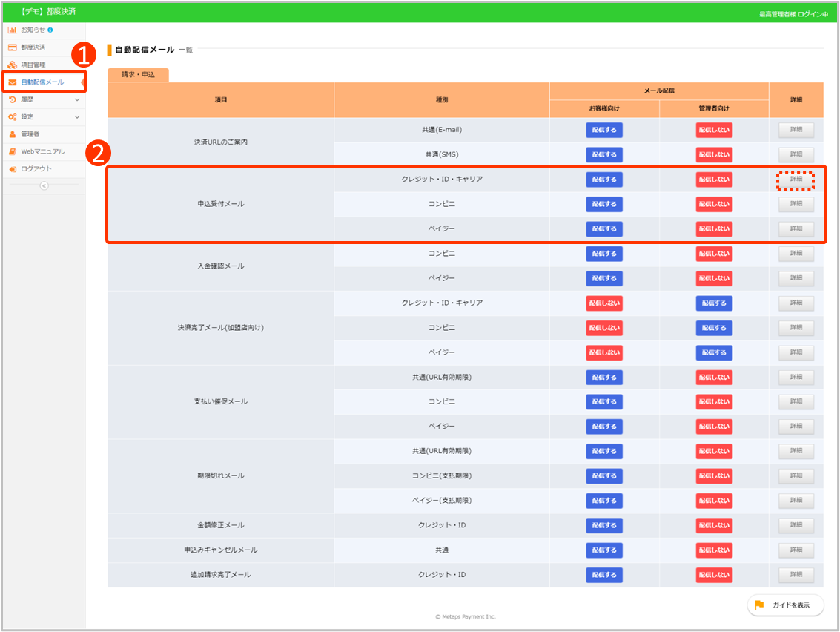Collapse the sidebar with the double-chevron button
Screen dimensions: 840x632
(44, 185)
